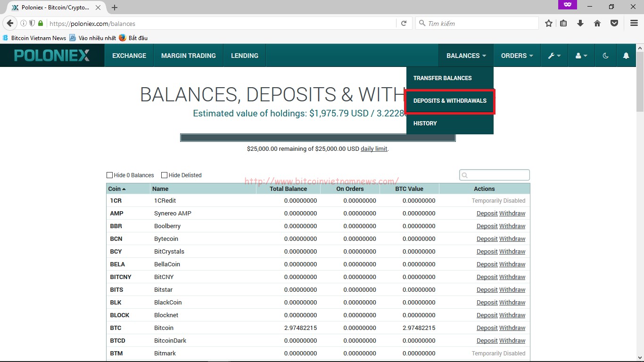Open the bookmarks list icon
This screenshot has height=362, width=644.
pyautogui.click(x=563, y=23)
